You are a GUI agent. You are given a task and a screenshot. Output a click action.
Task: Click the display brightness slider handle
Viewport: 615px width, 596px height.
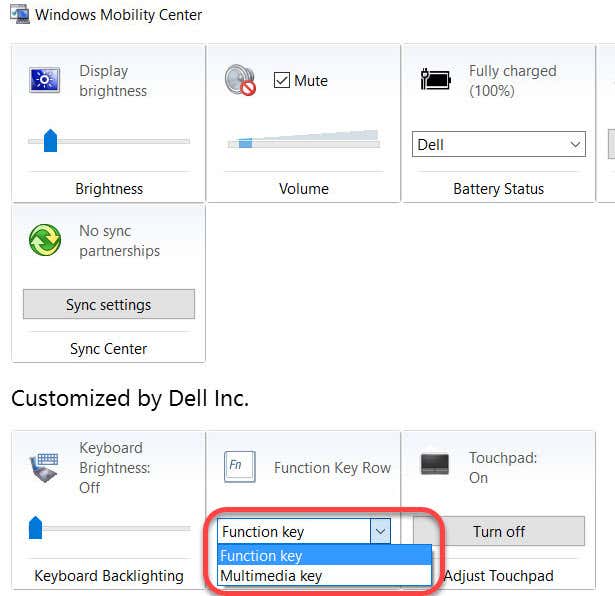pos(50,142)
